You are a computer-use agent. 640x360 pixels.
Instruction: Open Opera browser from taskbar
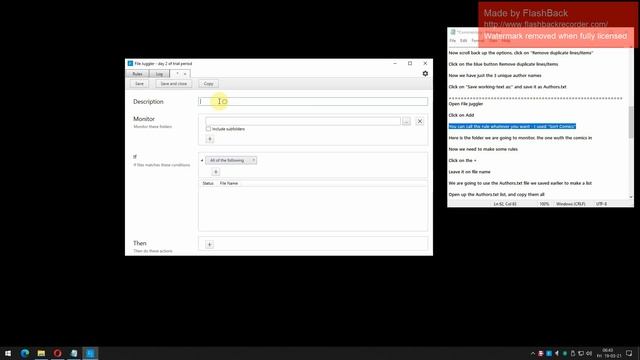point(58,353)
